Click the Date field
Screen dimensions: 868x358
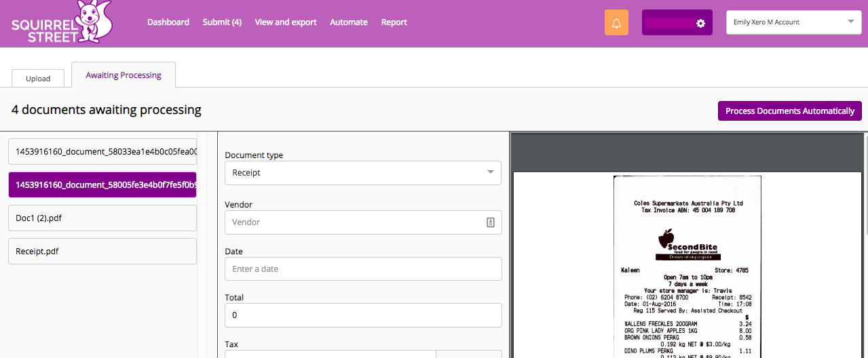click(x=363, y=268)
